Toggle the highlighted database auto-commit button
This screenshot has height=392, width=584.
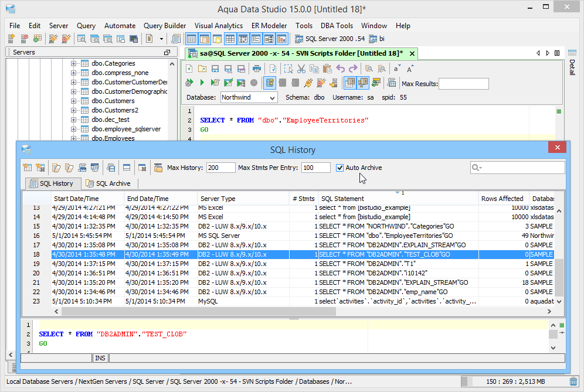coord(270,83)
